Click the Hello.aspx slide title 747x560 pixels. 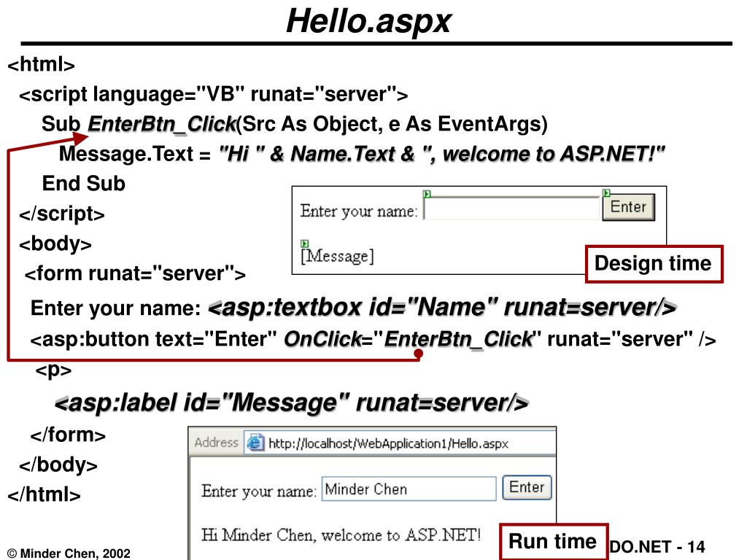tap(368, 21)
